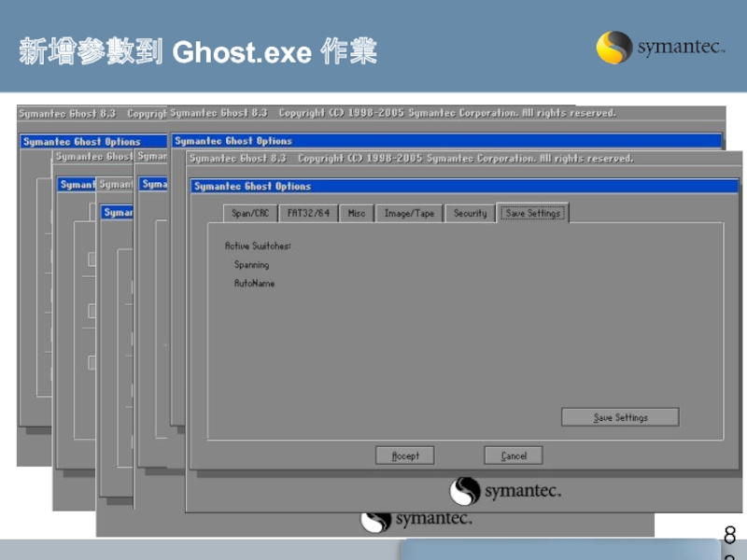Click the leftmost-window Symantec Ghost Options title bar
The image size is (747, 560).
coord(92,142)
